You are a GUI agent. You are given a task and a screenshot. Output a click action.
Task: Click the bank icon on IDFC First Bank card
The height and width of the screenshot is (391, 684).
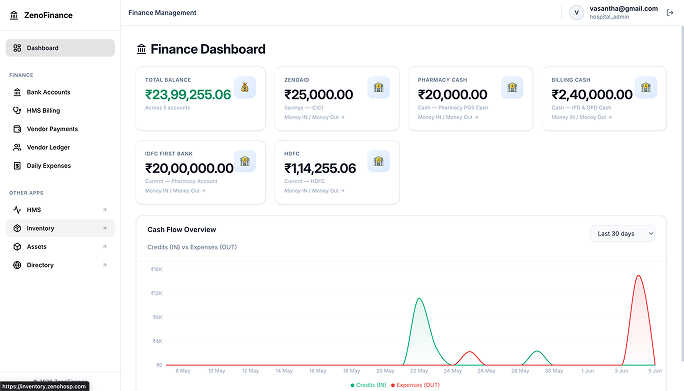point(245,161)
